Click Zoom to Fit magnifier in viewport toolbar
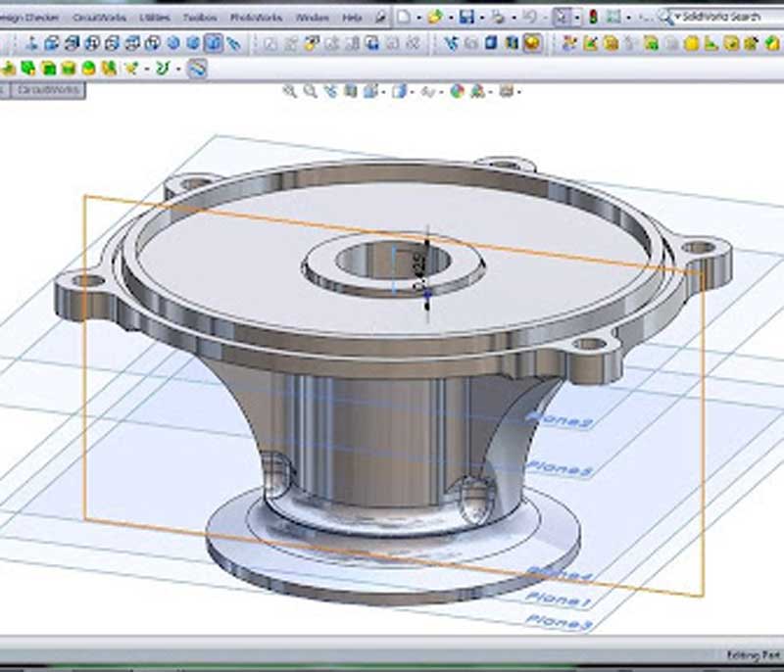The height and width of the screenshot is (672, 784). 290,91
